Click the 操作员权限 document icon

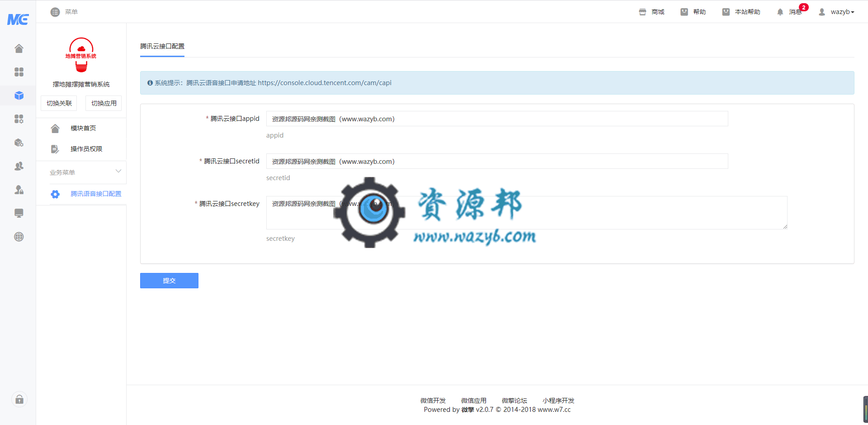point(55,149)
